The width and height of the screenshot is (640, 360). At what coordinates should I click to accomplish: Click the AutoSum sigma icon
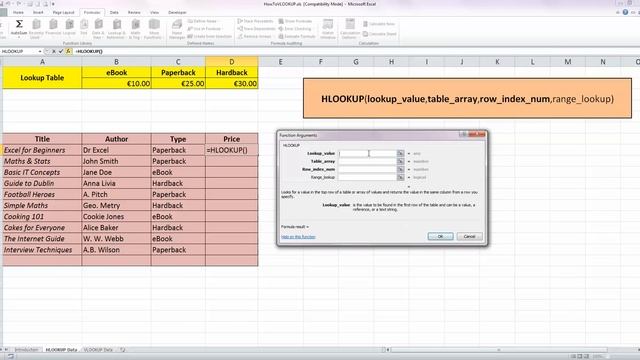18,24
